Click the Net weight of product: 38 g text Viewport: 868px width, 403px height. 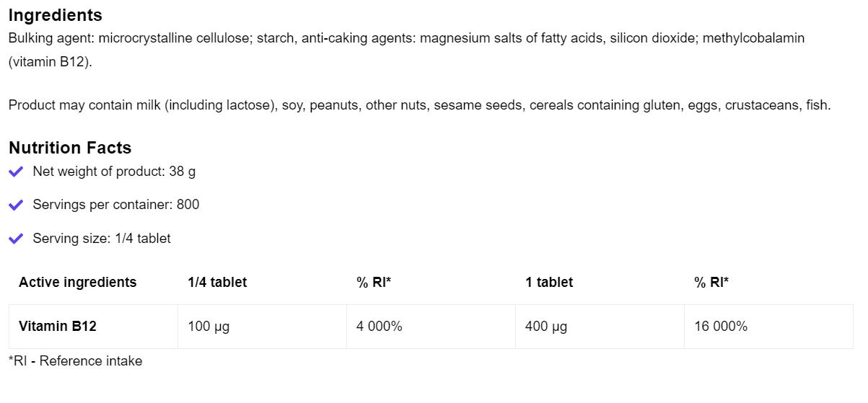[114, 172]
